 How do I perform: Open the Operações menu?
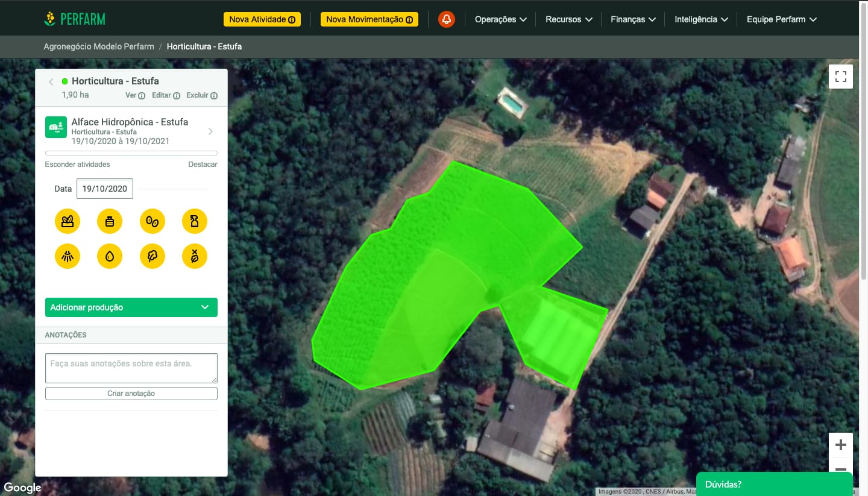pyautogui.click(x=500, y=19)
